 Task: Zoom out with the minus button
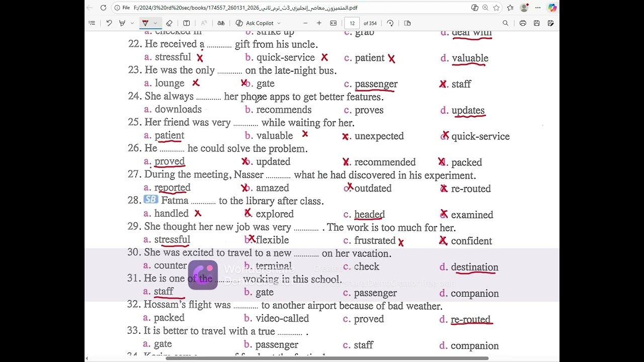[304, 23]
